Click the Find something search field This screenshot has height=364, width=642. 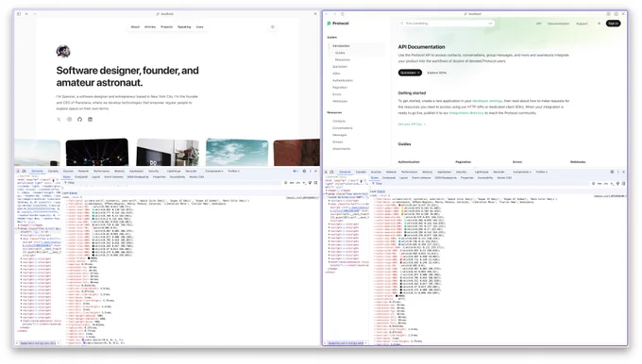(x=447, y=24)
